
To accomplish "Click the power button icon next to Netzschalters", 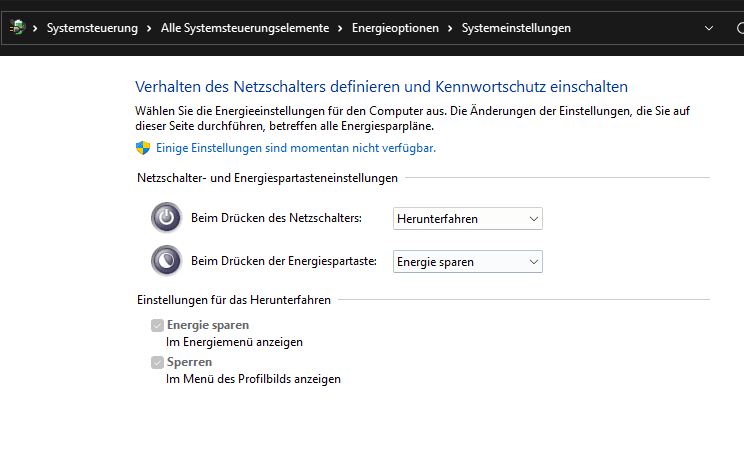I will (x=166, y=217).
